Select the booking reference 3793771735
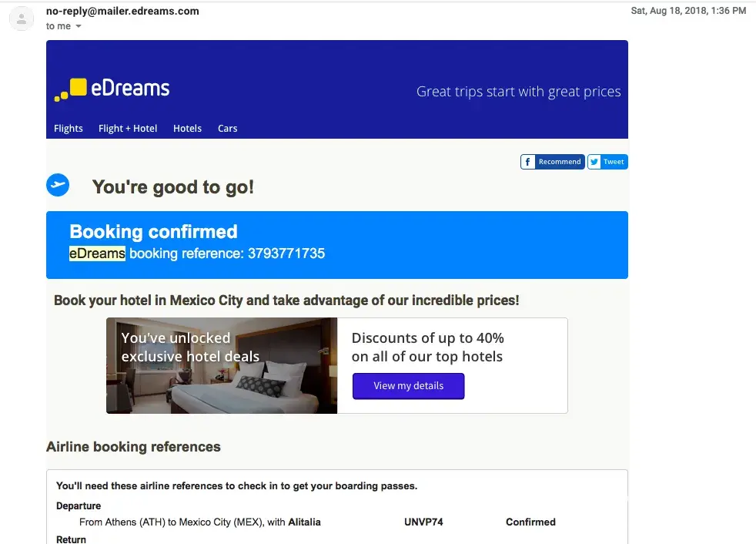This screenshot has width=756, height=544. pyautogui.click(x=286, y=254)
